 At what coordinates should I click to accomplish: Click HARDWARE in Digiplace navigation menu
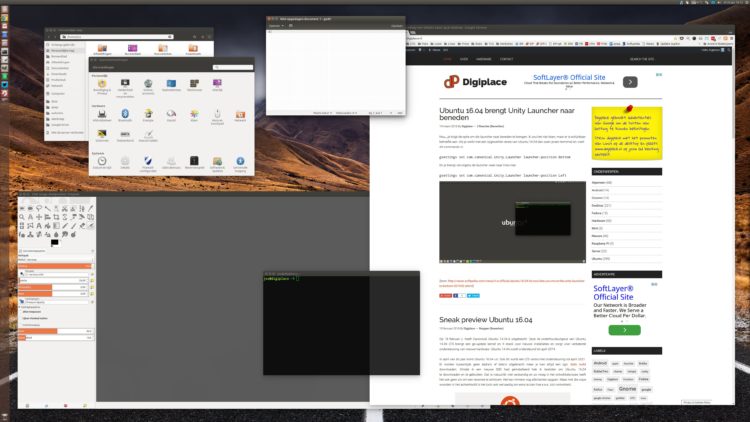coord(484,59)
